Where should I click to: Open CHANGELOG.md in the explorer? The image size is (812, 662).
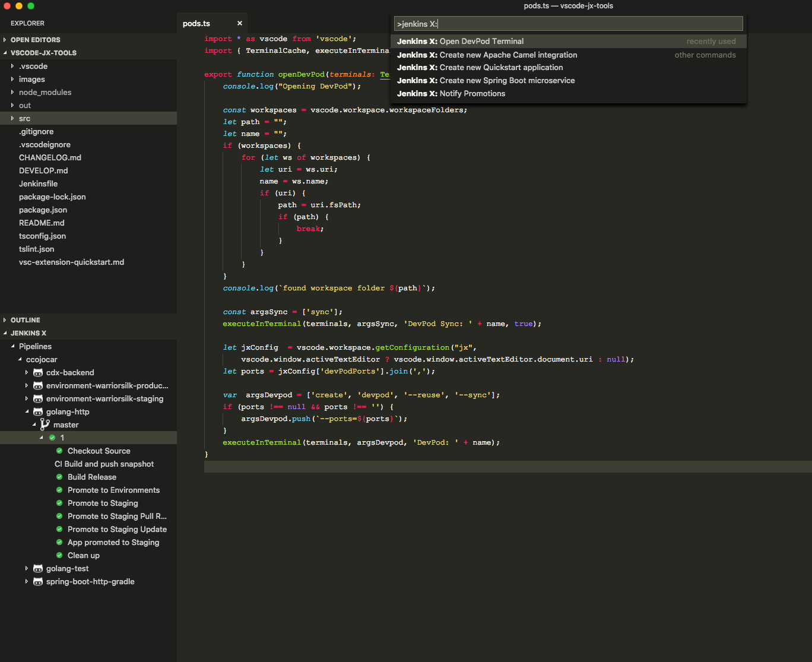[88, 157]
